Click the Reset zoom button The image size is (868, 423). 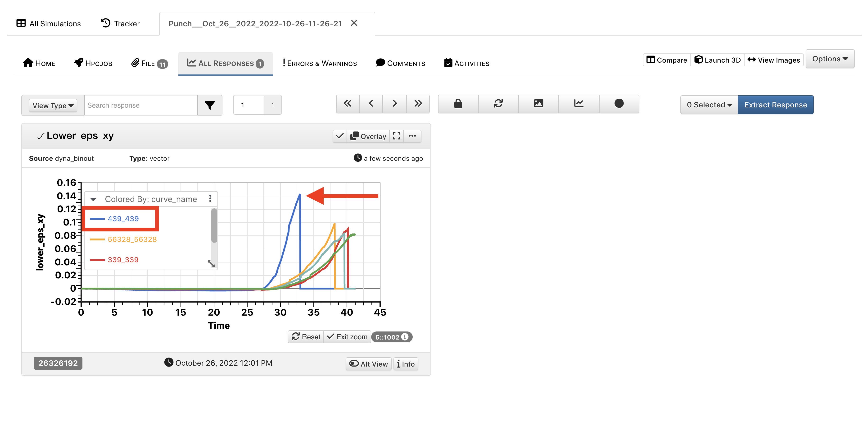pyautogui.click(x=306, y=337)
